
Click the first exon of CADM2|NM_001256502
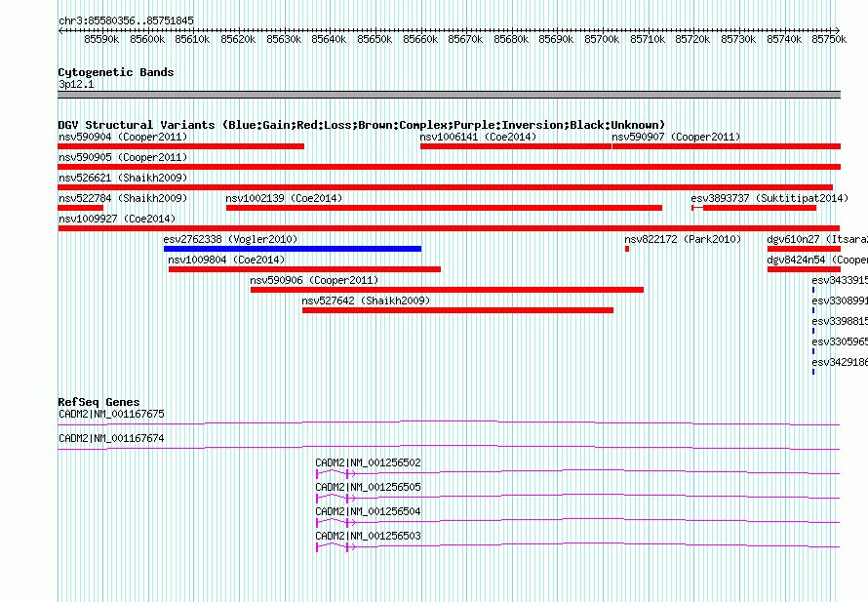[x=317, y=473]
